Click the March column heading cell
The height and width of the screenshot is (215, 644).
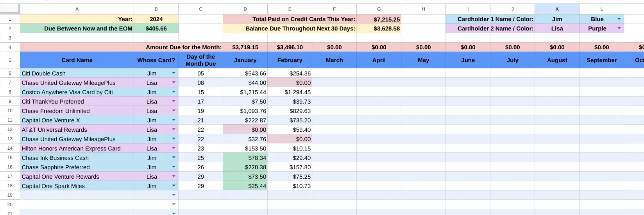335,60
